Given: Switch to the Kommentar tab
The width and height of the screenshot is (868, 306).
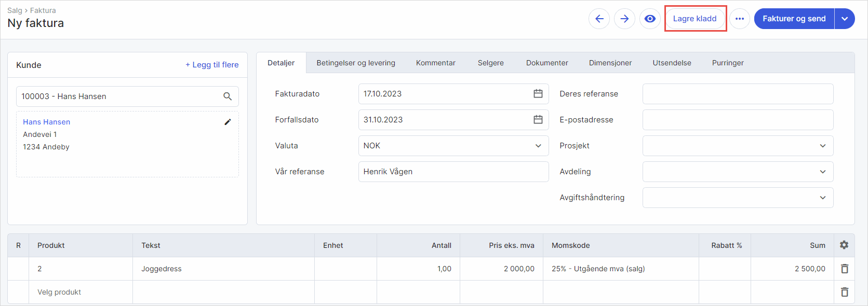Looking at the screenshot, I should pyautogui.click(x=435, y=63).
